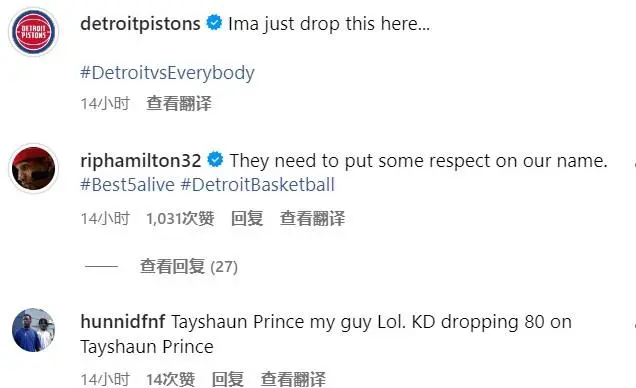Open the Detroit Pistons profile avatar
Screen dimensions: 636x388
tap(34, 32)
